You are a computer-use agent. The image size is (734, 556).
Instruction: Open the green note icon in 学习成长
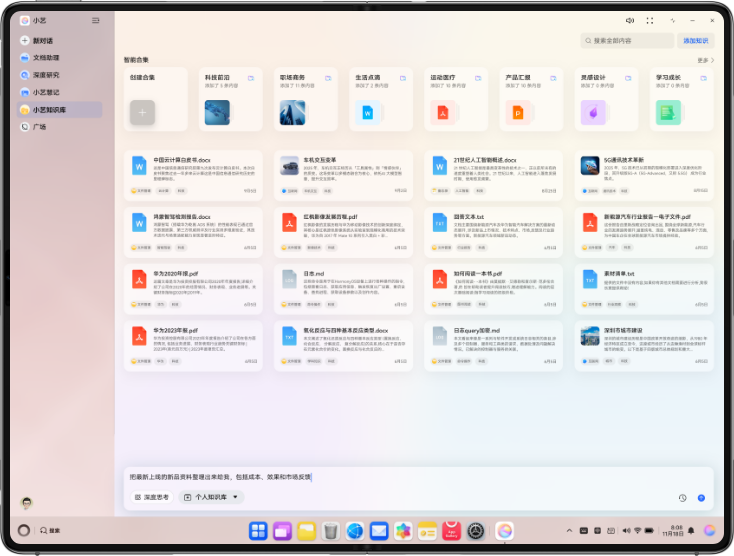(x=668, y=112)
